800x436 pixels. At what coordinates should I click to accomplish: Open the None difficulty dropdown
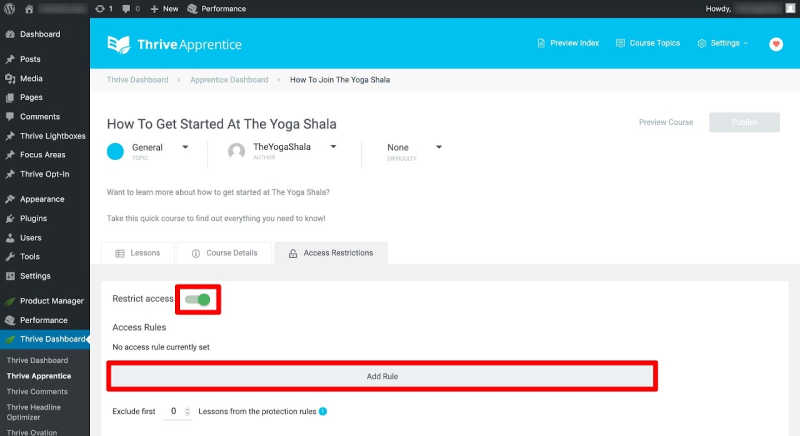[x=439, y=147]
